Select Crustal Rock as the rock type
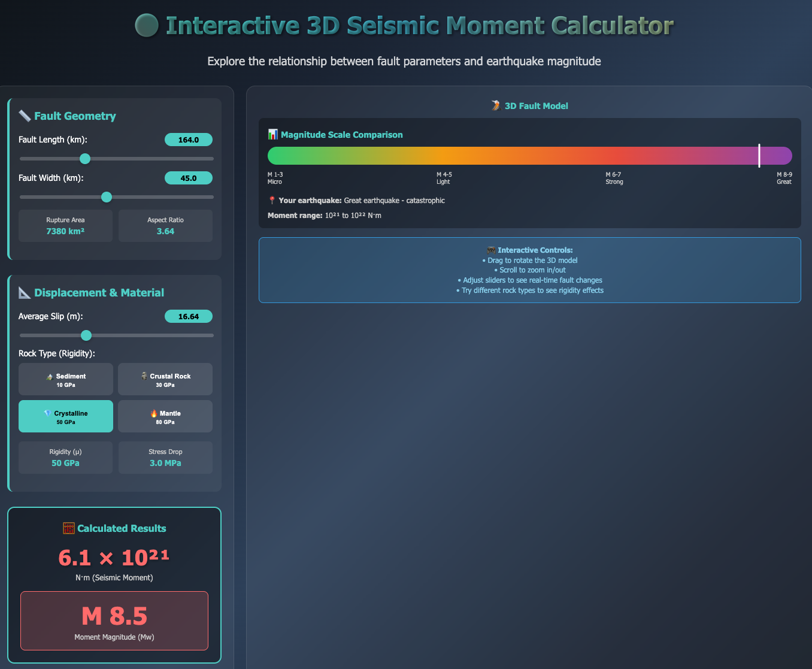This screenshot has height=669, width=812. click(x=165, y=379)
